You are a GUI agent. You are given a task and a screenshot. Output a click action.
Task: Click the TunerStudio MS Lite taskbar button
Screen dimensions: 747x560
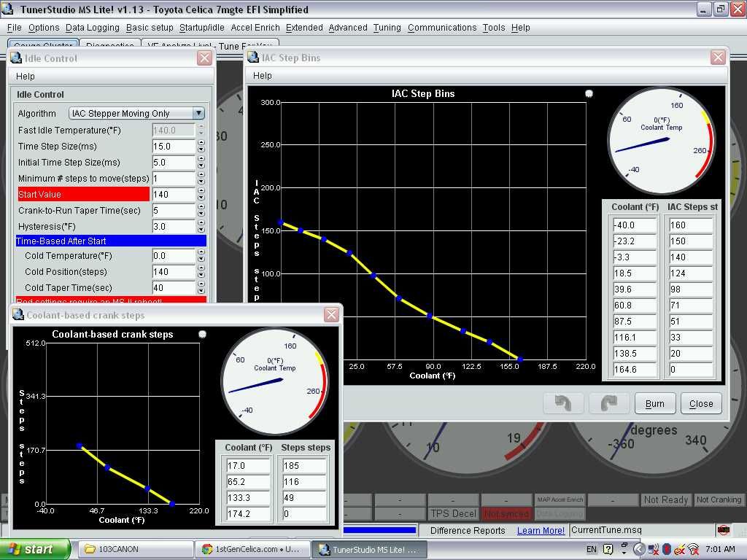coord(368,549)
